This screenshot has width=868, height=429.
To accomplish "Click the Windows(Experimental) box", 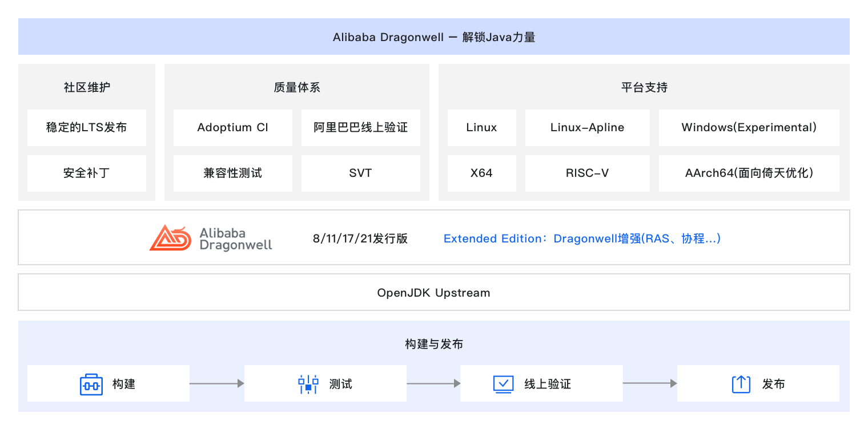I will (x=749, y=128).
